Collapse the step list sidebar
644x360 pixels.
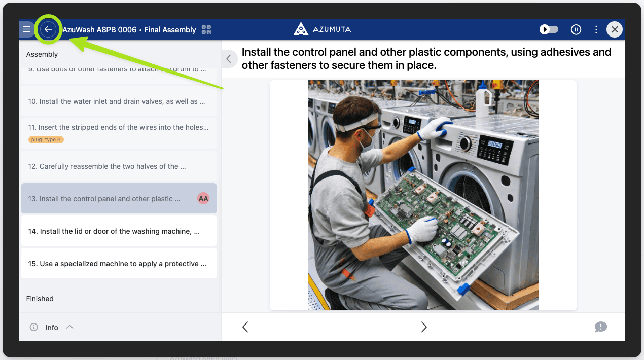229,59
